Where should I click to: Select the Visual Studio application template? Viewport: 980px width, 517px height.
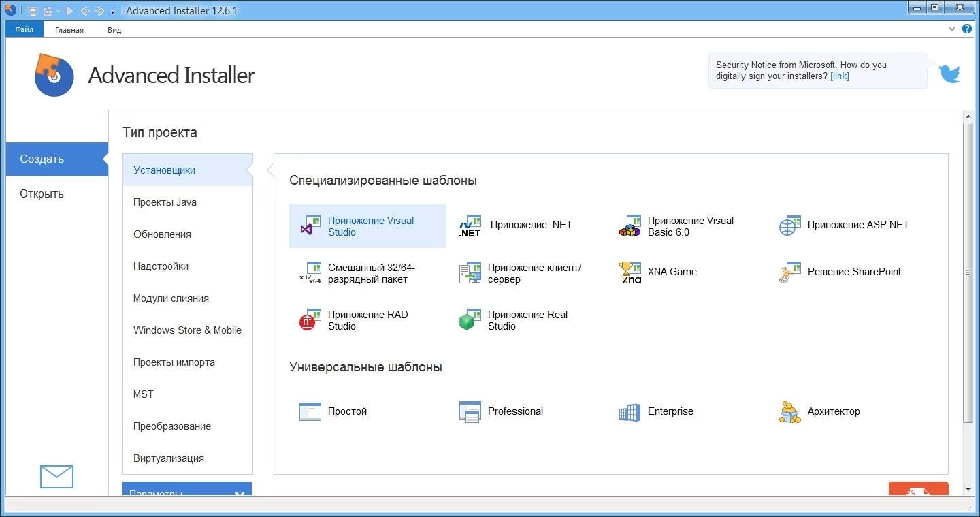367,226
